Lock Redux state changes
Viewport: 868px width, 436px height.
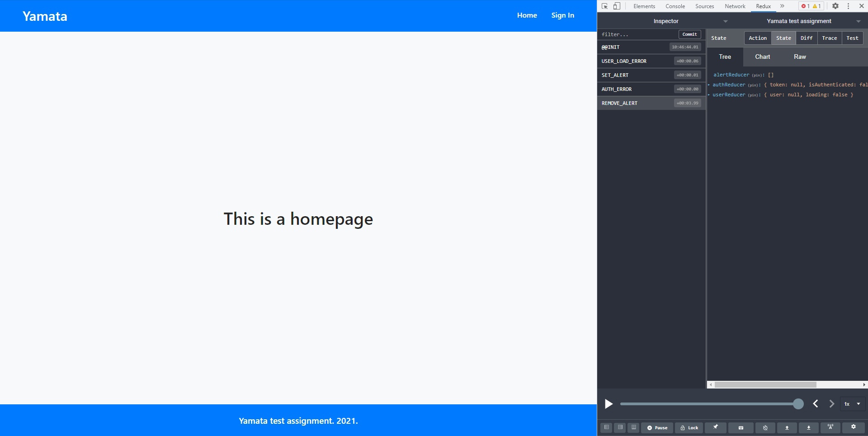click(x=689, y=427)
